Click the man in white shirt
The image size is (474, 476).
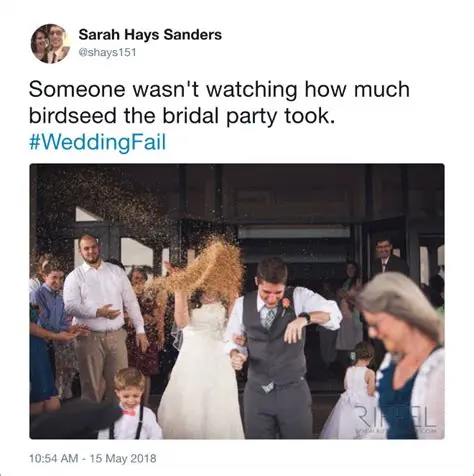(99, 317)
